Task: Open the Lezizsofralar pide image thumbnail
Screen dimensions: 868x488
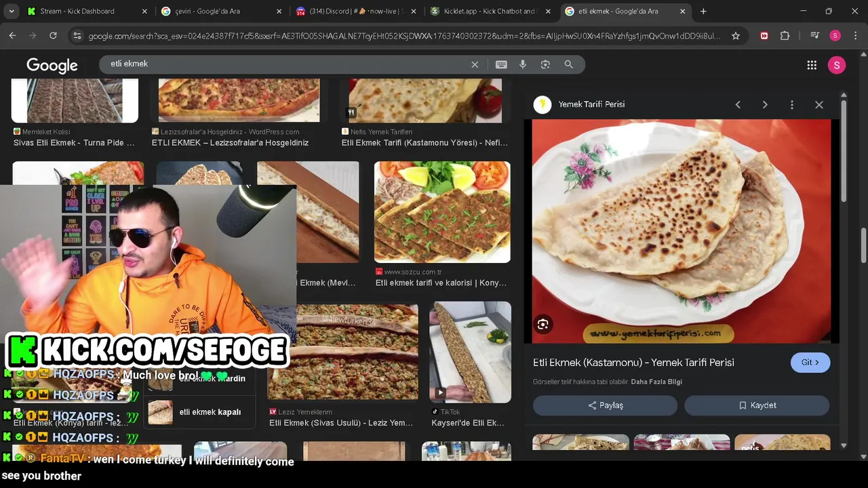Action: (239, 100)
